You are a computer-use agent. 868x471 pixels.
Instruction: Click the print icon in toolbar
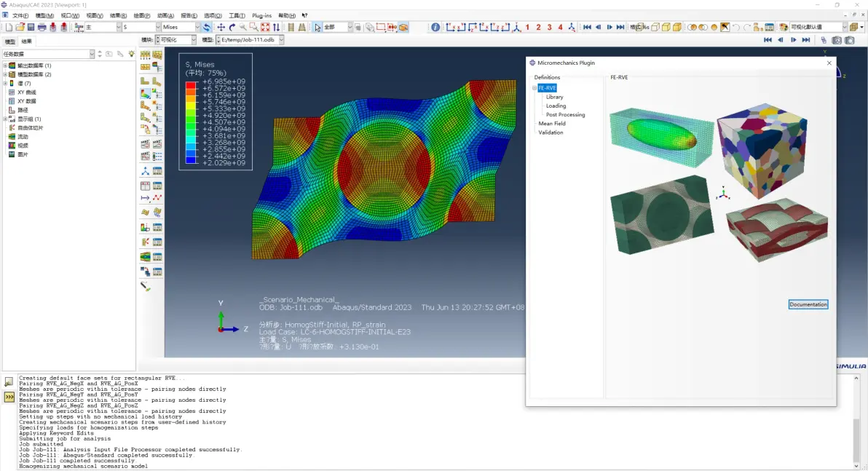coord(42,27)
